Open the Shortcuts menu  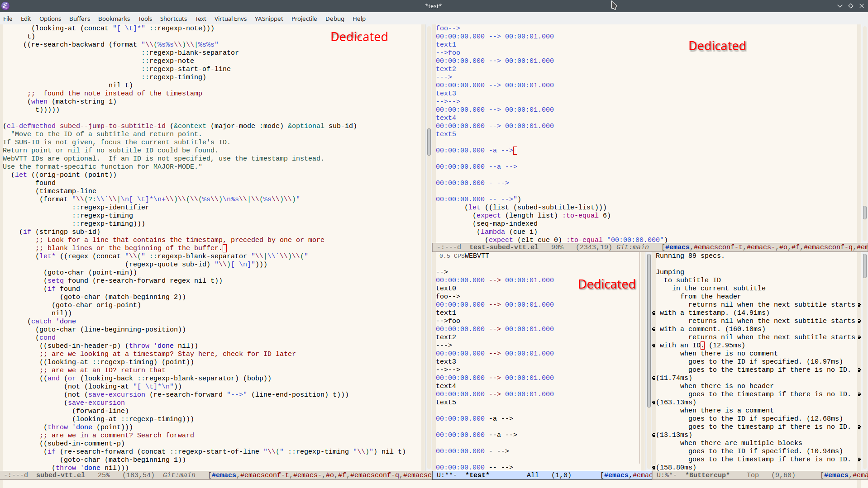173,19
